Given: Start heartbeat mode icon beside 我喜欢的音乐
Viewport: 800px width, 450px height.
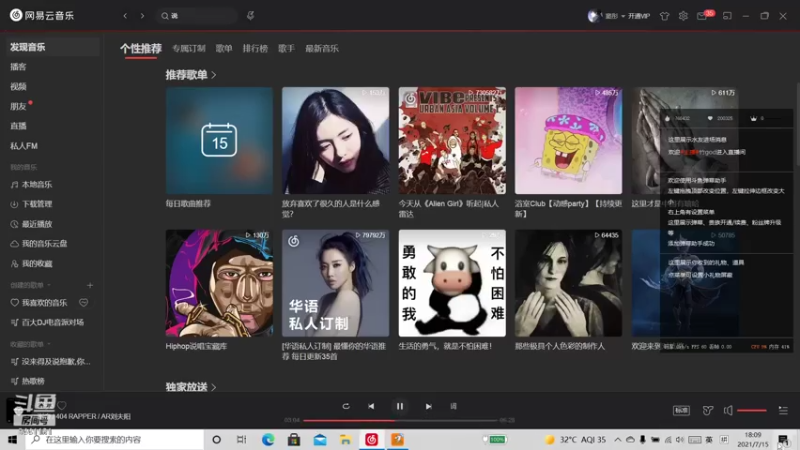Looking at the screenshot, I should [84, 303].
